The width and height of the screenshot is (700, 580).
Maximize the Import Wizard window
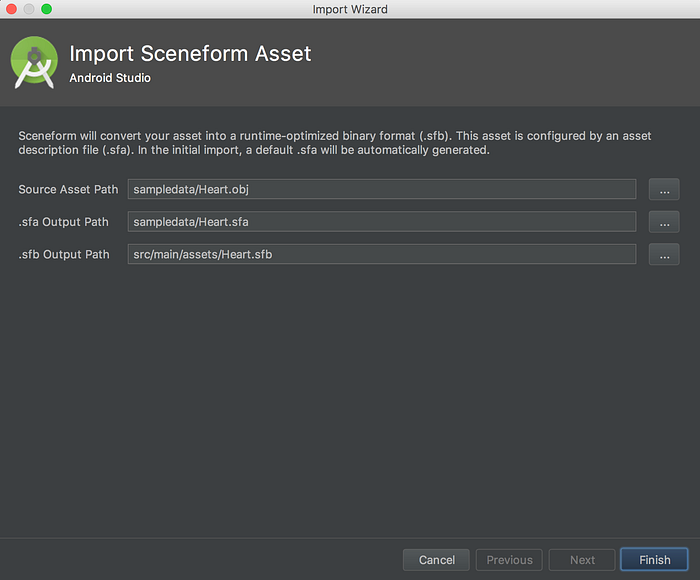[46, 9]
